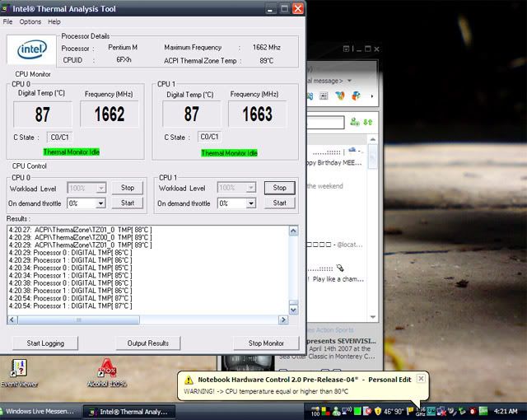This screenshot has width=527, height=420.
Task: Click CPU 0 Thermal Monitor Idle status
Action: tap(72, 152)
